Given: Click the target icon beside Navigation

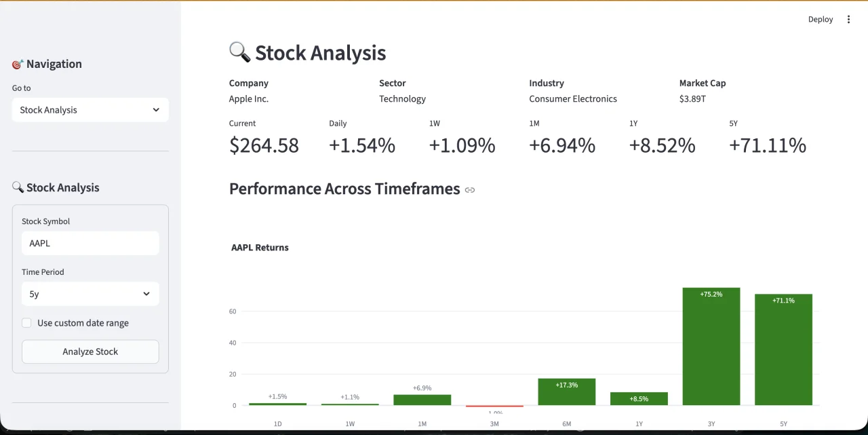Looking at the screenshot, I should point(18,64).
